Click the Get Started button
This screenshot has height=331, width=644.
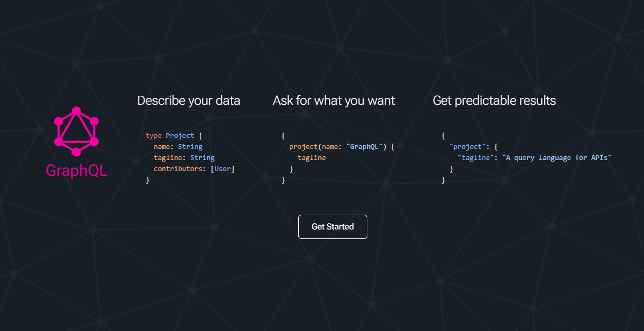[333, 226]
